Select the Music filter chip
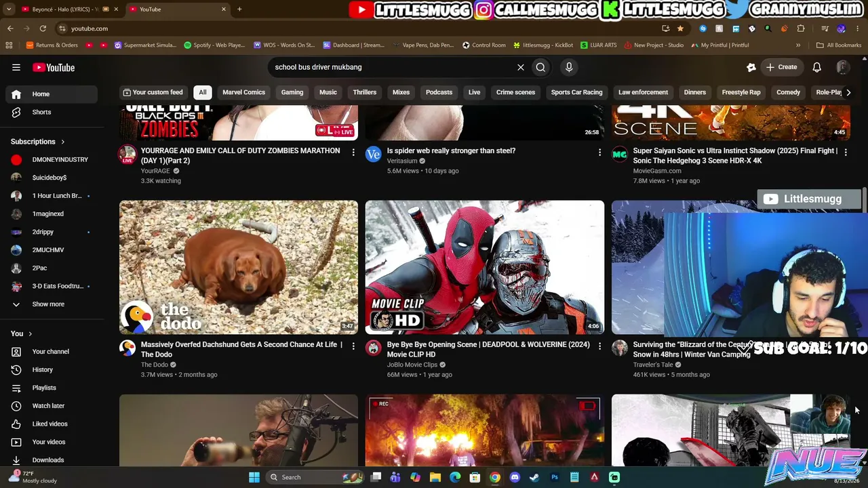 tap(328, 92)
